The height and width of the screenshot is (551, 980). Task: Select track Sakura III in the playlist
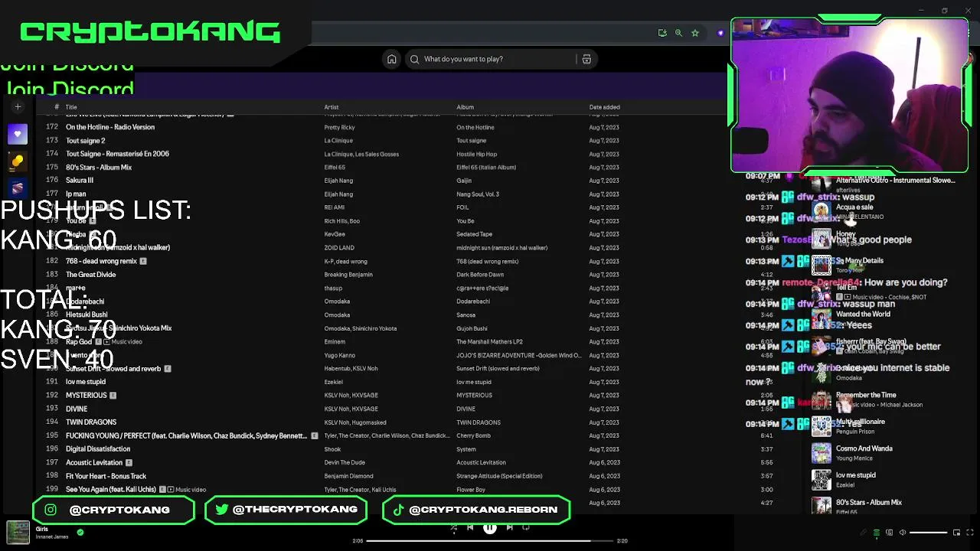tap(80, 181)
